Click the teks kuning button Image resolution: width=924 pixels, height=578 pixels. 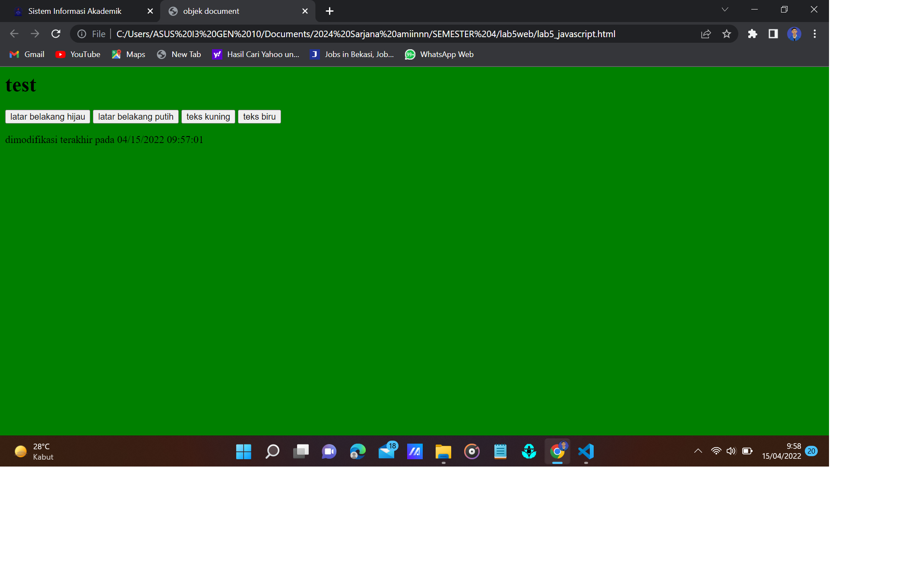coord(208,117)
